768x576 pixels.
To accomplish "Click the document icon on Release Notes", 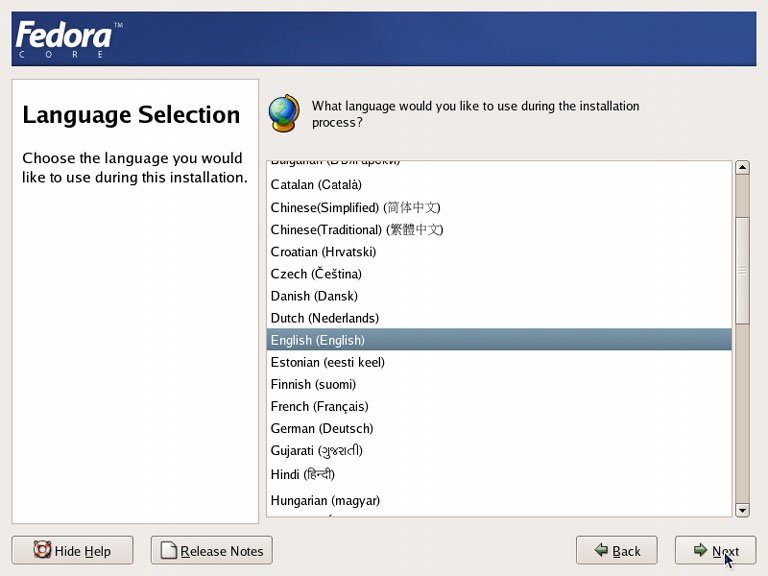I will [x=168, y=550].
